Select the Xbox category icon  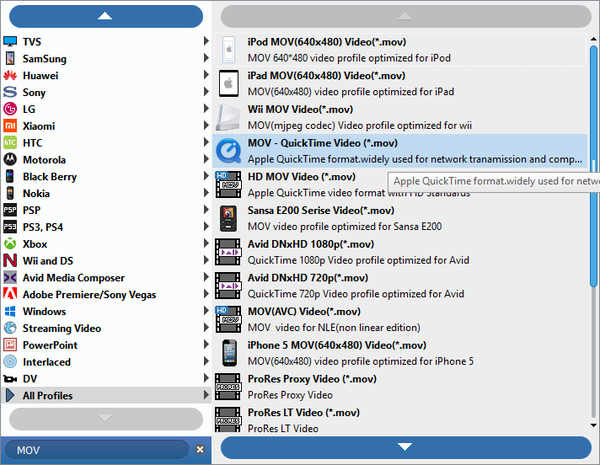coord(10,244)
